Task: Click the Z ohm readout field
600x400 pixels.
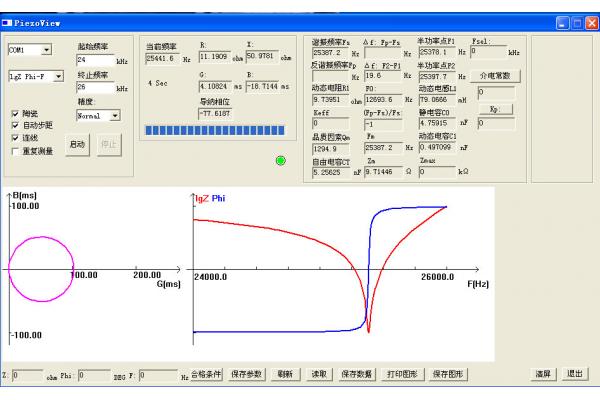Action: click(x=27, y=375)
